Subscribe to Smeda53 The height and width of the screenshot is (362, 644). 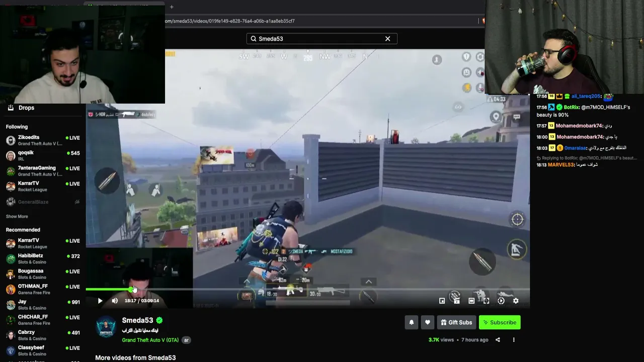pos(500,322)
